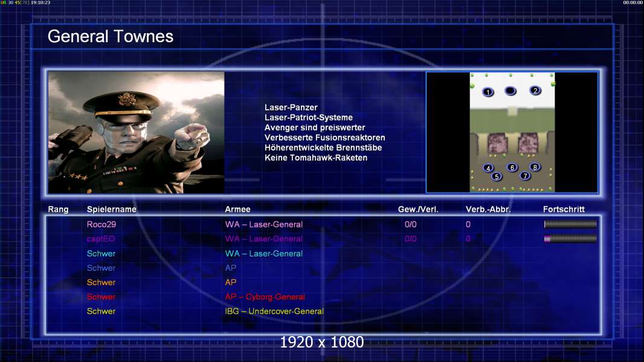The width and height of the screenshot is (644, 362).
Task: Click the cyan 'WA – Laser-General' in Schwer's row
Action: click(263, 253)
